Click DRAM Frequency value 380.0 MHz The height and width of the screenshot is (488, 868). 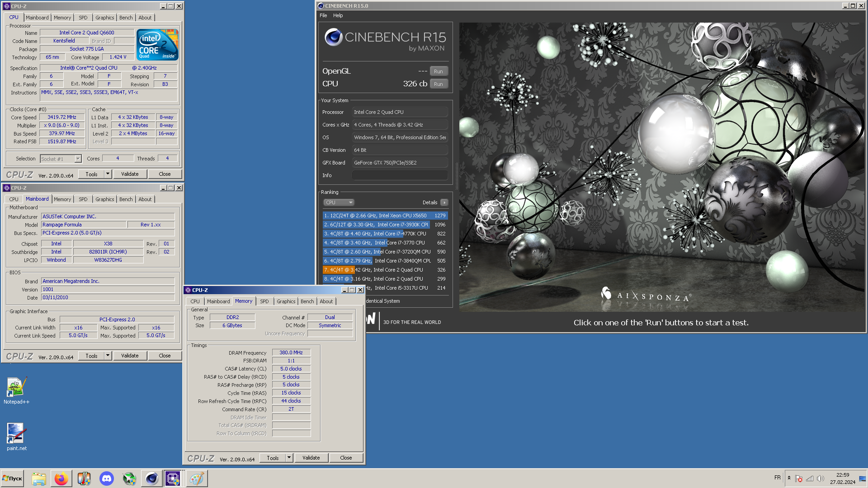pyautogui.click(x=291, y=352)
